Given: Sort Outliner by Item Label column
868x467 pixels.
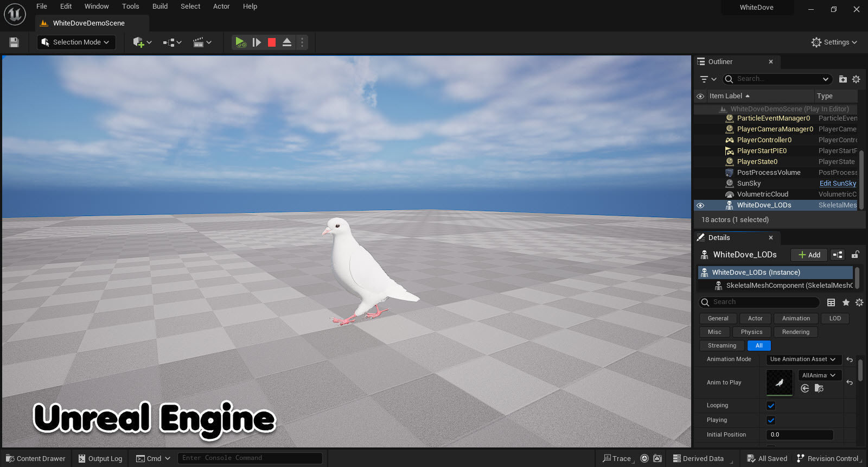Looking at the screenshot, I should pos(760,96).
